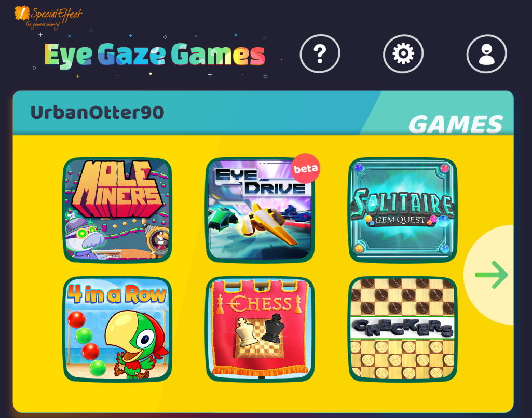Screen dimensions: 532x418
Task: Click the red beta badge
Action: [305, 168]
